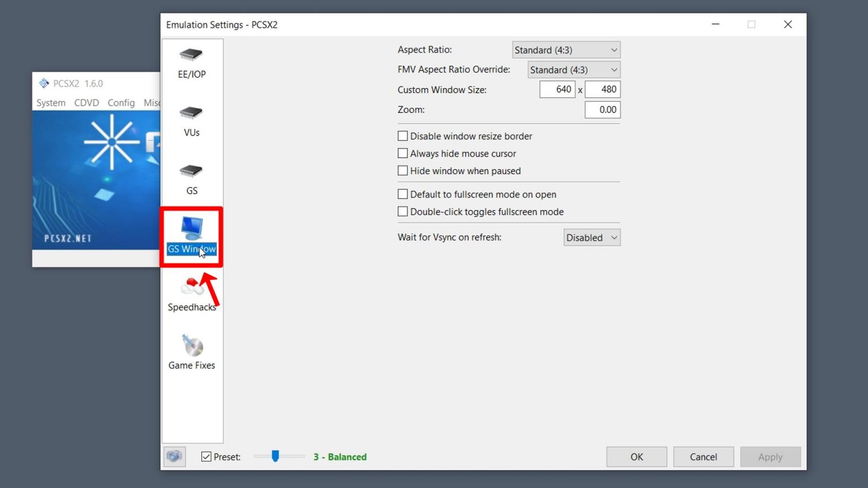Open the GS settings page
The height and width of the screenshot is (488, 868).
pyautogui.click(x=192, y=179)
